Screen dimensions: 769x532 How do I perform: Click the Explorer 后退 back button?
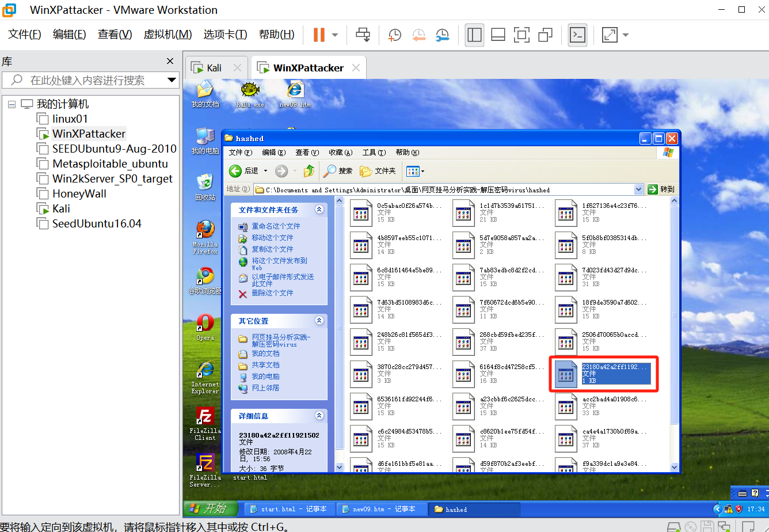coord(244,171)
